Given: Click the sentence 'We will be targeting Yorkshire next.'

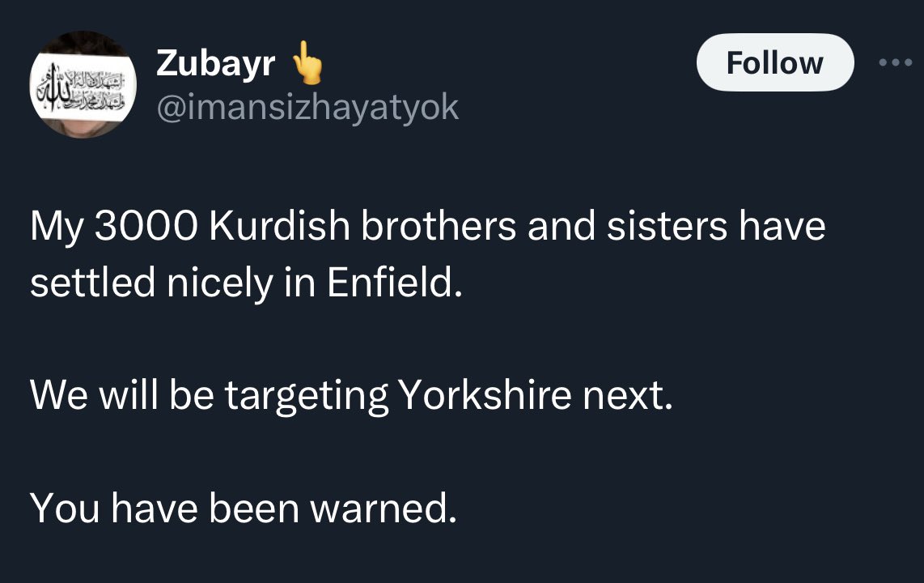Looking at the screenshot, I should coord(351,396).
